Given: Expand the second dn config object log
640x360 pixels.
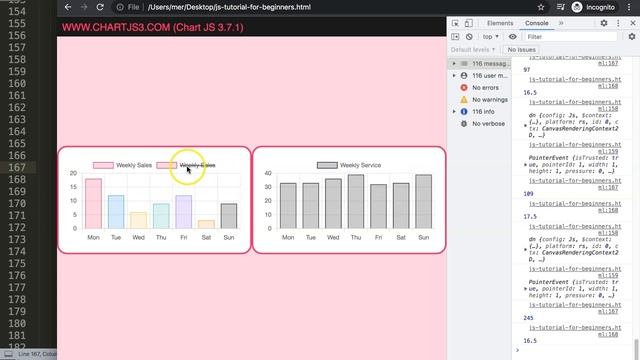Looking at the screenshot, I should tap(525, 249).
